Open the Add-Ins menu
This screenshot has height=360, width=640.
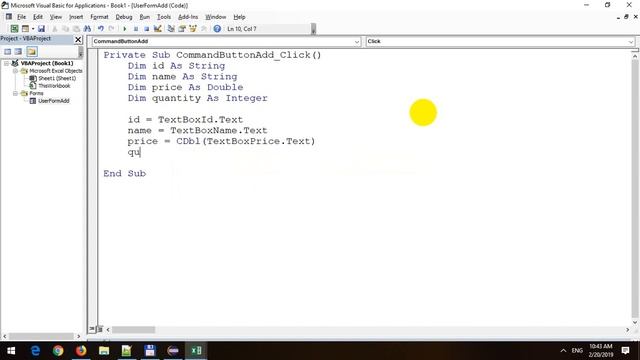click(x=188, y=17)
